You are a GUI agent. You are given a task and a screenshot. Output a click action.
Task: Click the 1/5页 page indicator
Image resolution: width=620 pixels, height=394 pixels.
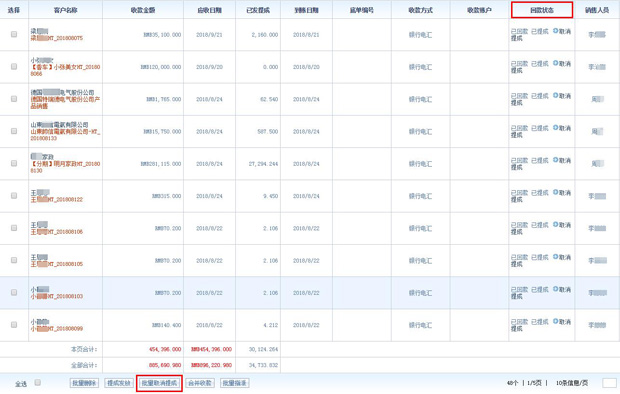tap(534, 383)
